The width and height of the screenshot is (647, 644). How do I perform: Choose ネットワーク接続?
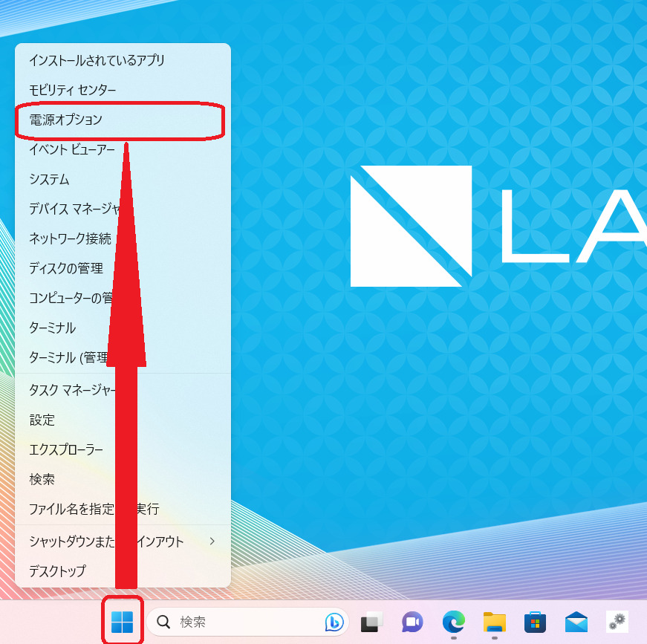123,238
